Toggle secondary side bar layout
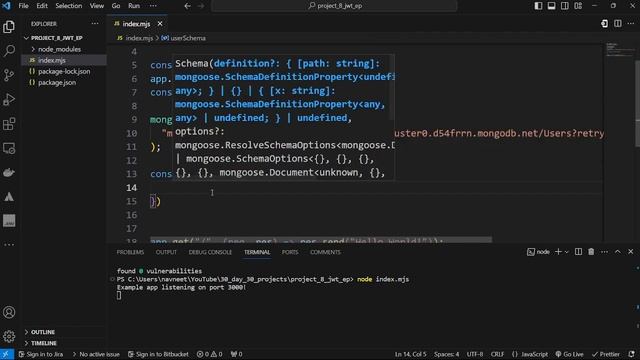 [x=565, y=6]
